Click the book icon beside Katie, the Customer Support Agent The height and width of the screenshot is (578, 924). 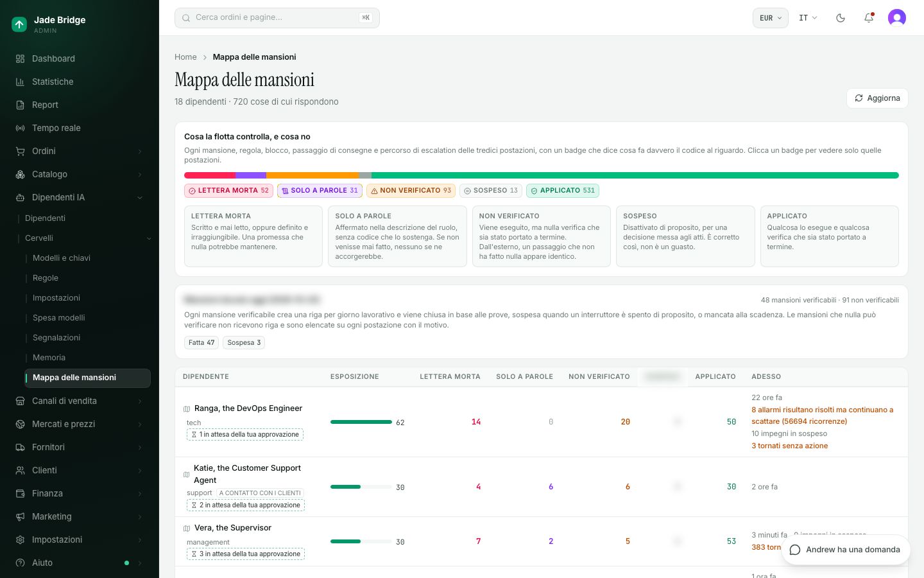[x=187, y=475]
